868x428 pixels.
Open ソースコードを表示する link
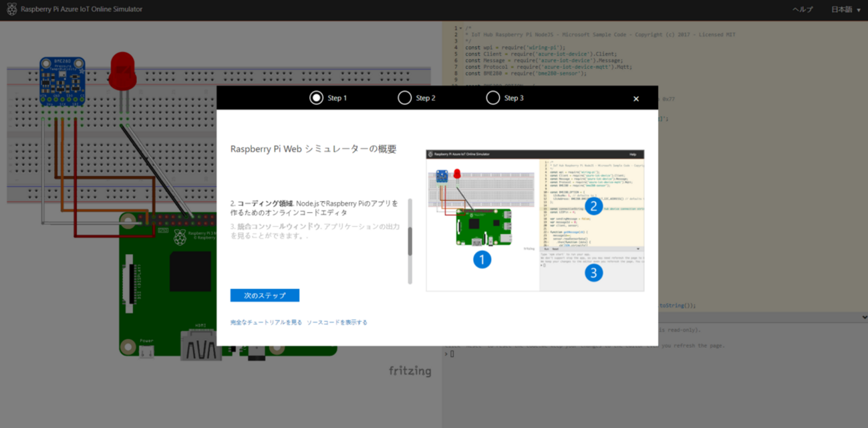pyautogui.click(x=337, y=322)
